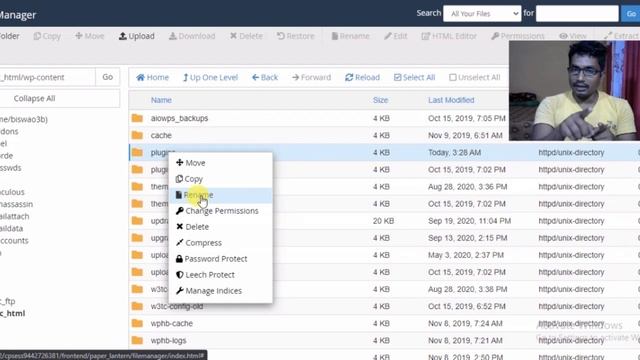Click Copy in the top toolbar
This screenshot has width=640, height=360.
pos(47,36)
